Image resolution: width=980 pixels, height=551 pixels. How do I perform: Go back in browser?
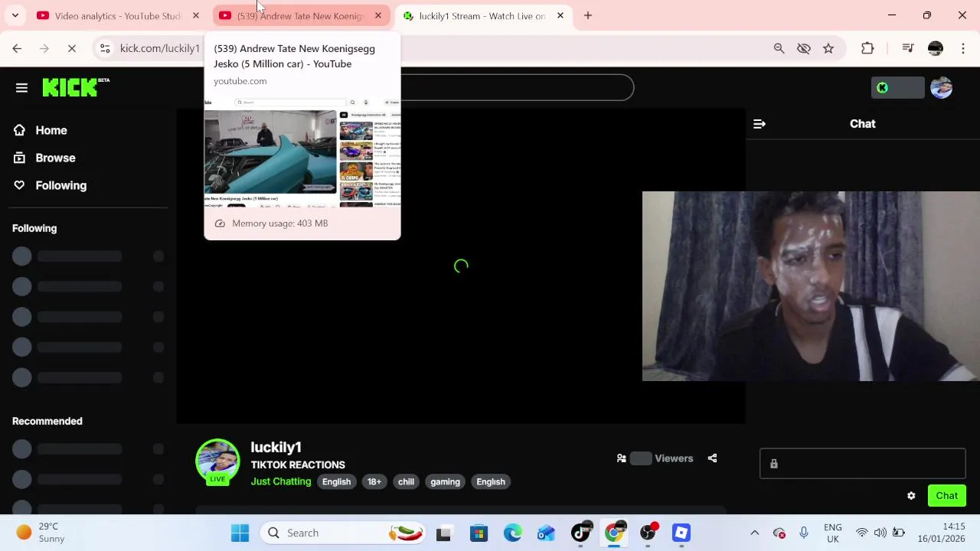[x=17, y=48]
